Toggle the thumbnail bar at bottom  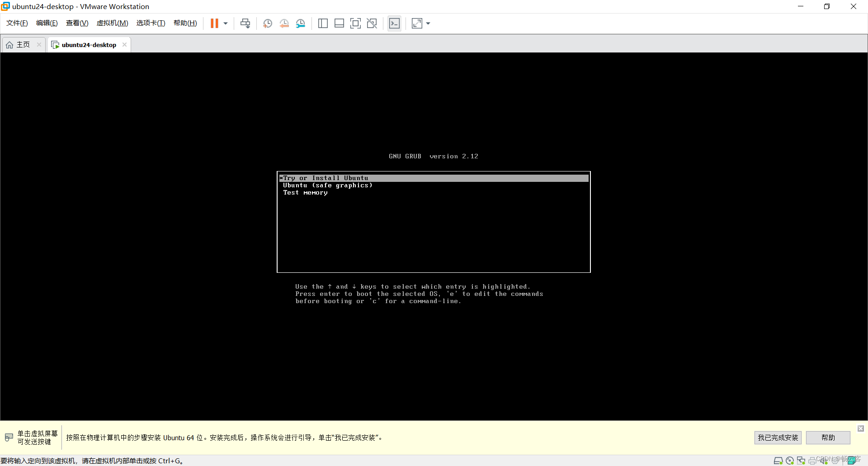point(339,23)
